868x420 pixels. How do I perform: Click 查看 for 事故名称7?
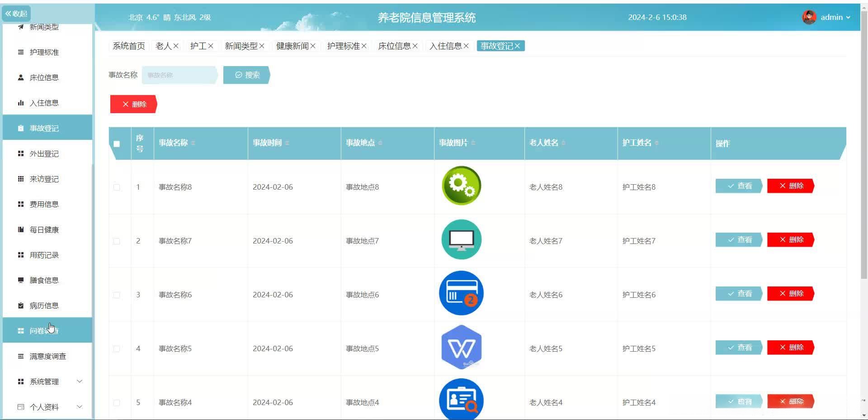click(738, 240)
